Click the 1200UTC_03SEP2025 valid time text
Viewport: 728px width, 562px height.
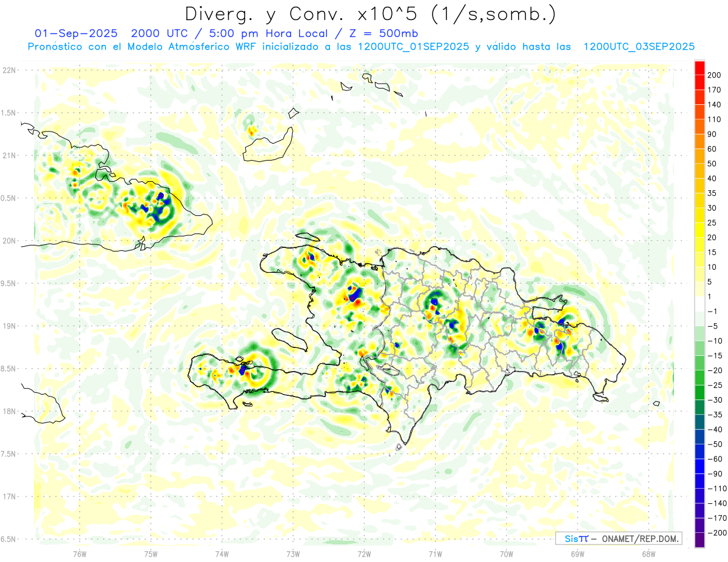pyautogui.click(x=638, y=47)
